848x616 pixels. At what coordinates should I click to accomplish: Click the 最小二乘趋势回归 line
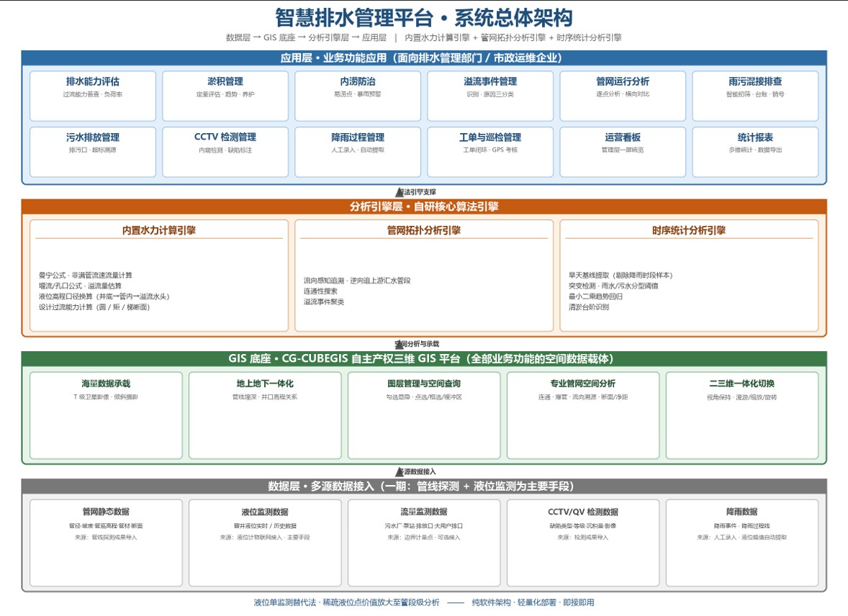coord(595,296)
